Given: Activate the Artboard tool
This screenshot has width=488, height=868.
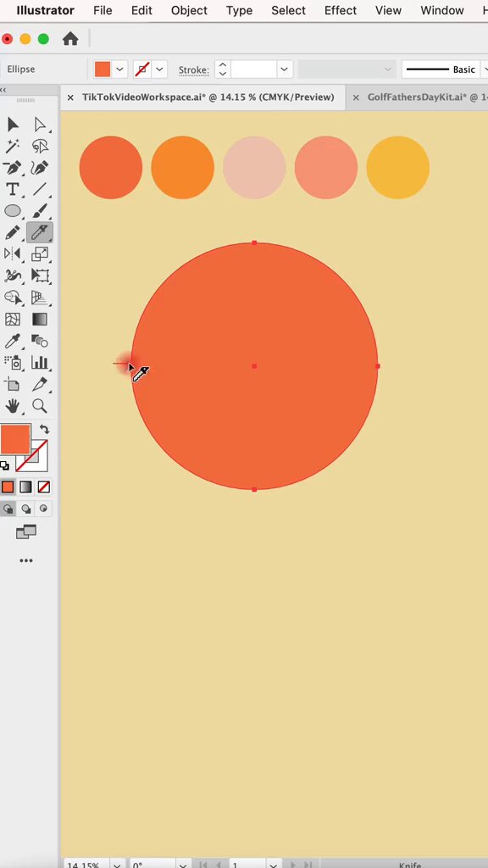Looking at the screenshot, I should tap(13, 384).
